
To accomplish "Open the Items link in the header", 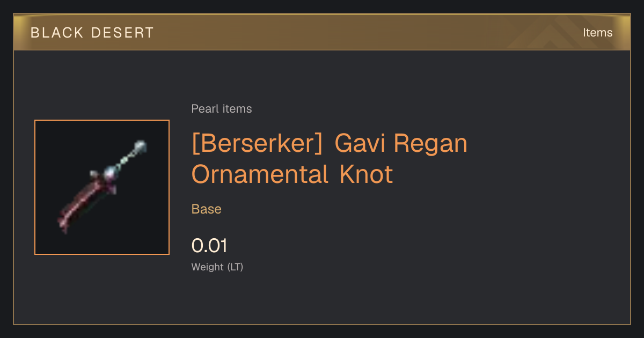I will click(597, 32).
